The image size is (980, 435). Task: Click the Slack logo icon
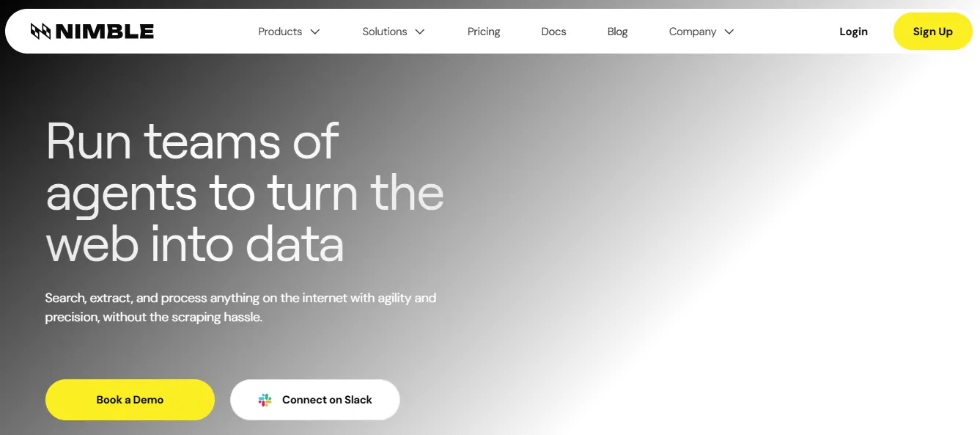tap(265, 400)
